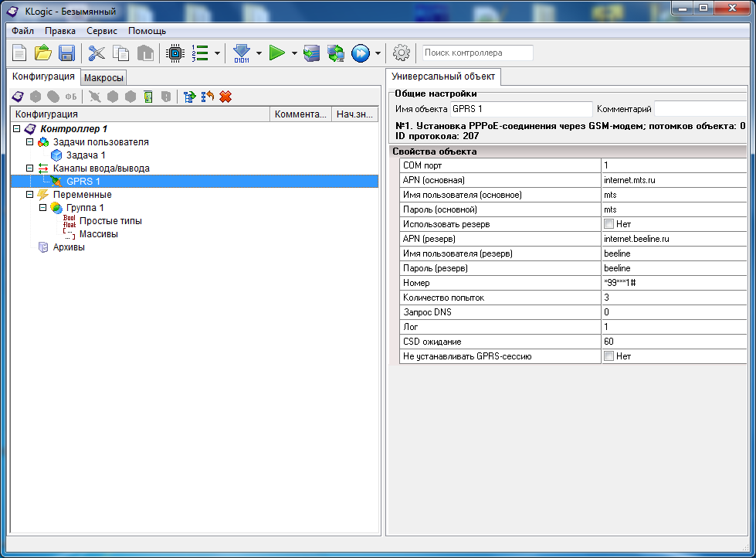The height and width of the screenshot is (558, 756).
Task: Open the dropdown arrow next to Run icon
Action: pyautogui.click(x=294, y=53)
